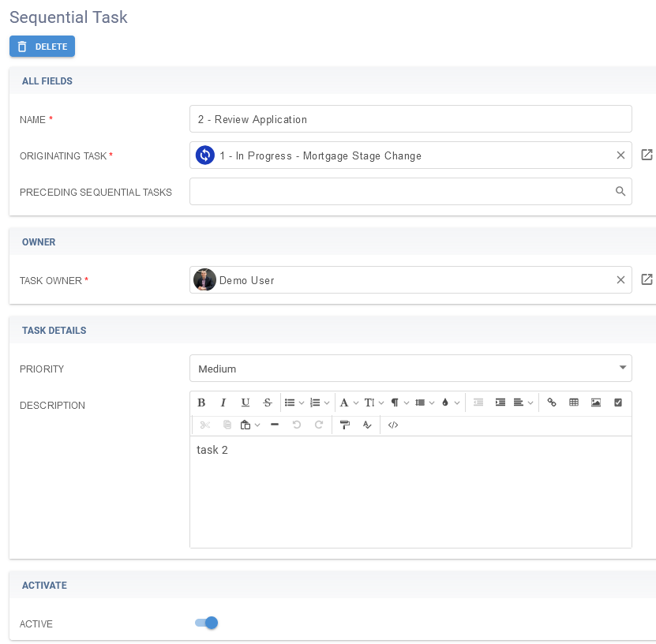Insert a link in the description
This screenshot has width=656, height=644.
click(x=552, y=402)
